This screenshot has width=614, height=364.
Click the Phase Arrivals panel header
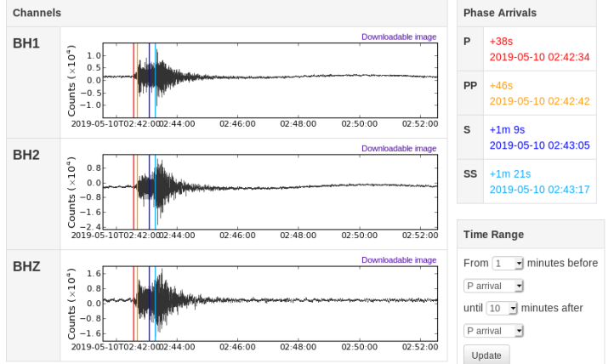499,13
